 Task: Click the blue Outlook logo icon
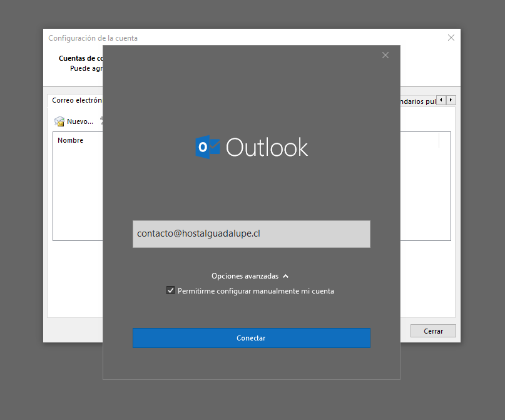pyautogui.click(x=208, y=147)
